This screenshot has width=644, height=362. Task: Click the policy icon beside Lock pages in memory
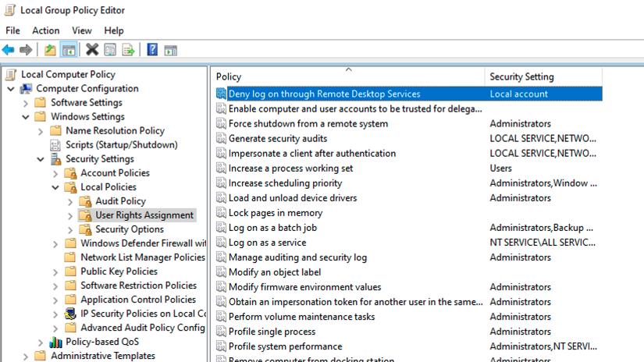(x=221, y=213)
